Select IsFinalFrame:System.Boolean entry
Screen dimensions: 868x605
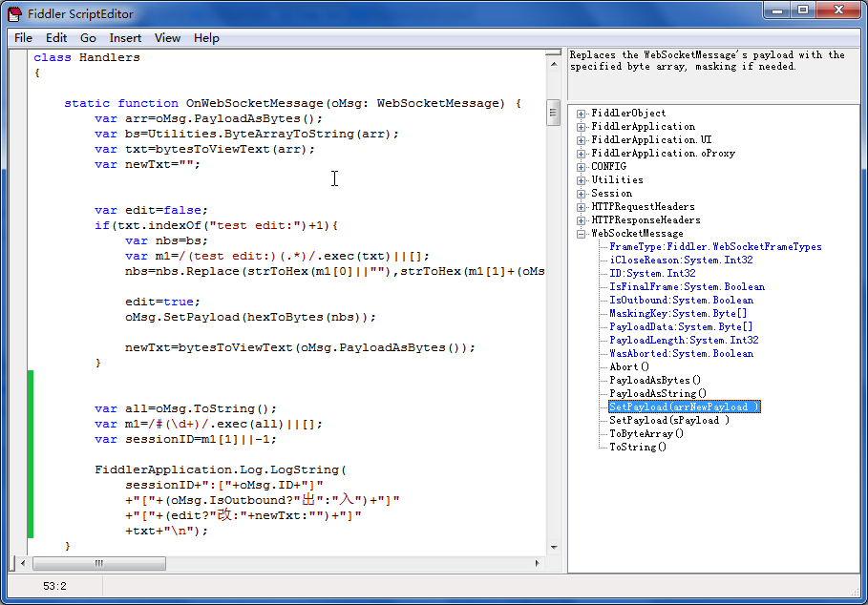click(687, 286)
